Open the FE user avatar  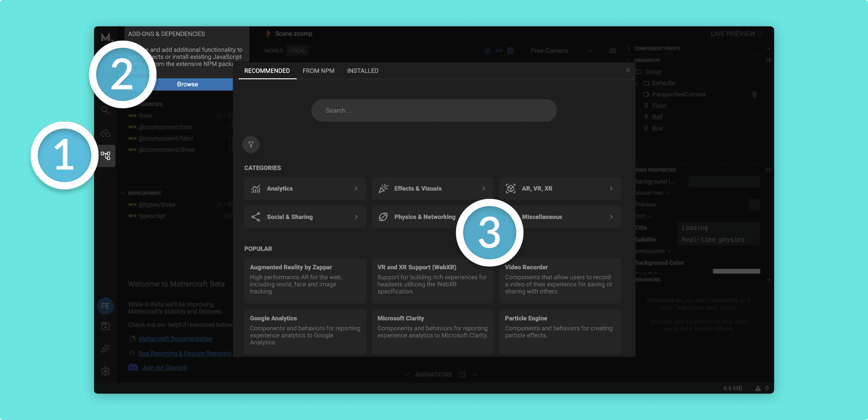click(x=106, y=306)
